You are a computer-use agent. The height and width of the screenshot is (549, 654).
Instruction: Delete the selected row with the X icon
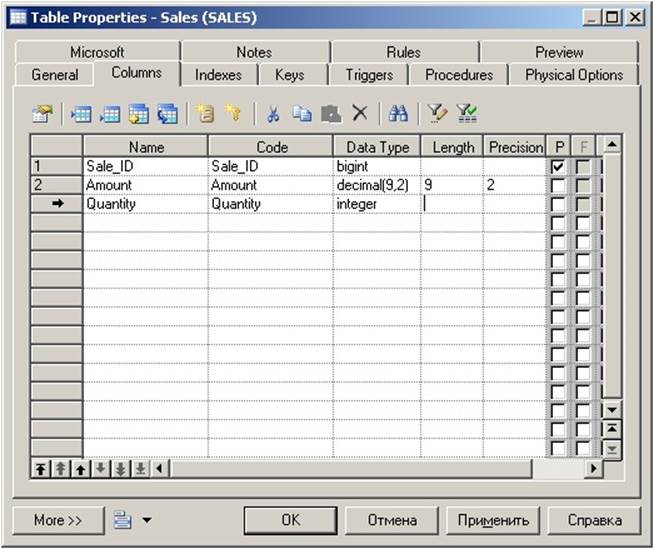360,113
